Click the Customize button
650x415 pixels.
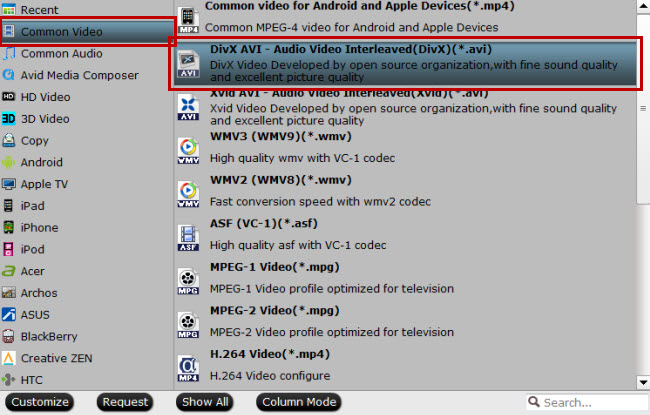pyautogui.click(x=40, y=402)
